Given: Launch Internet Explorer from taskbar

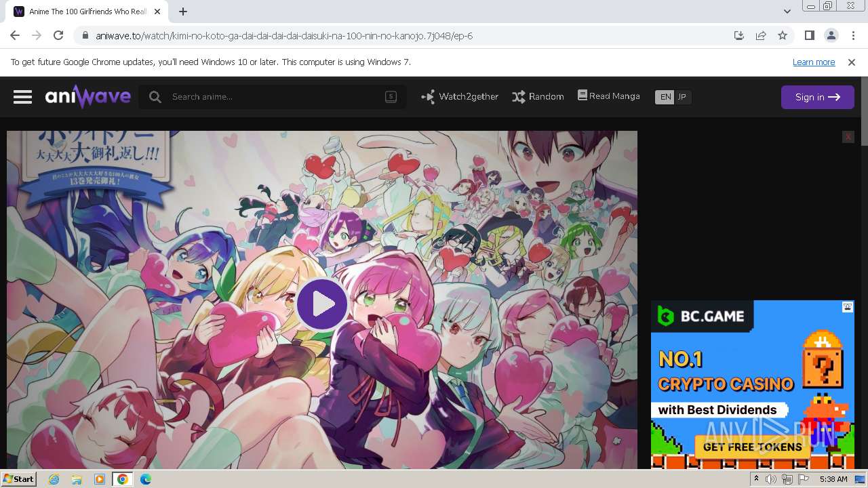Looking at the screenshot, I should coord(54,479).
